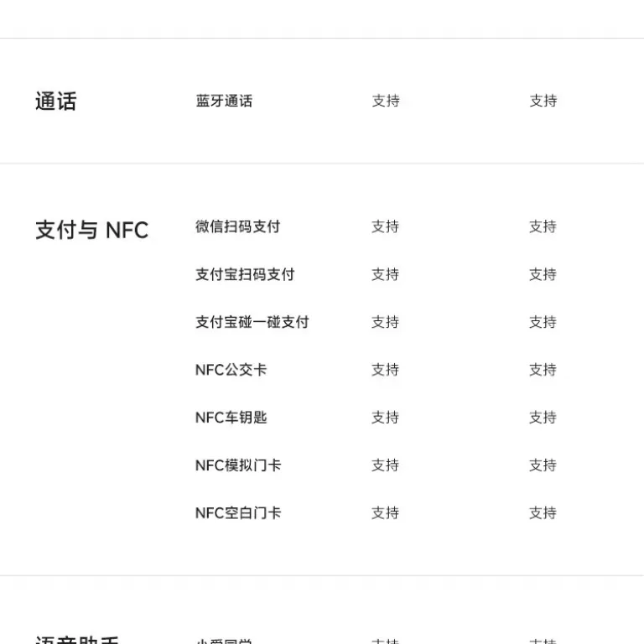Click the 蓝牙通话 feature label

pos(224,101)
